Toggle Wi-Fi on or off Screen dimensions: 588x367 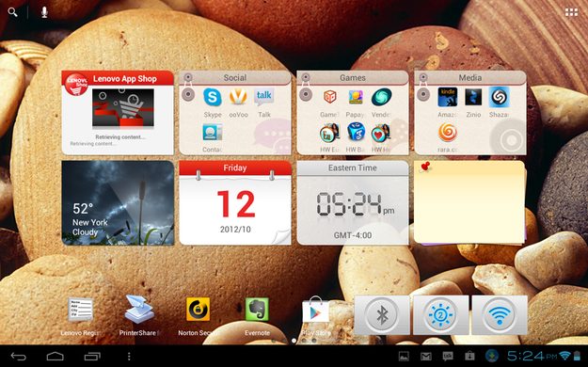click(x=500, y=315)
